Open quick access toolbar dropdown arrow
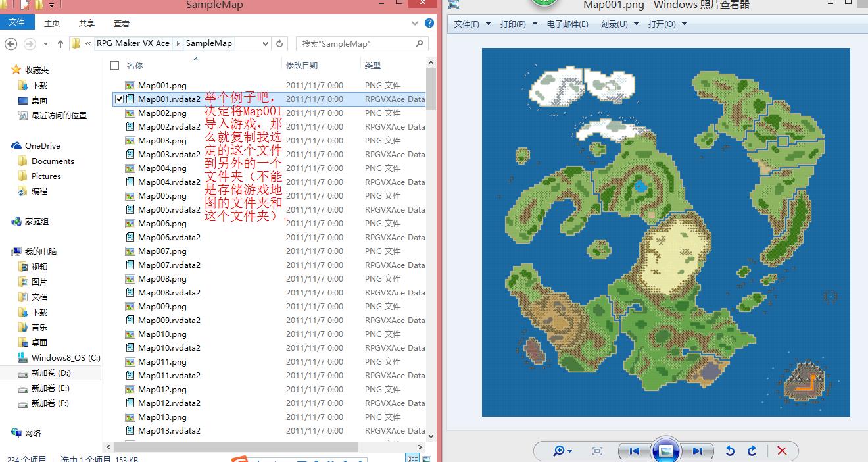 [x=51, y=5]
